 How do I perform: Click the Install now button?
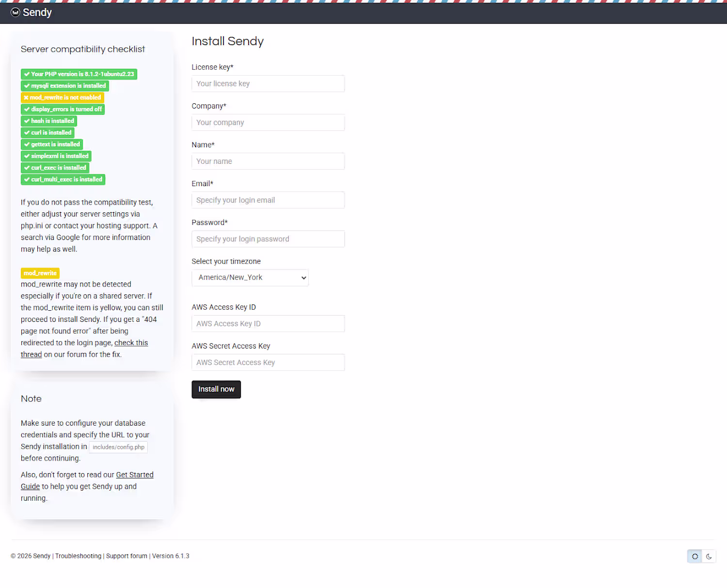(216, 389)
